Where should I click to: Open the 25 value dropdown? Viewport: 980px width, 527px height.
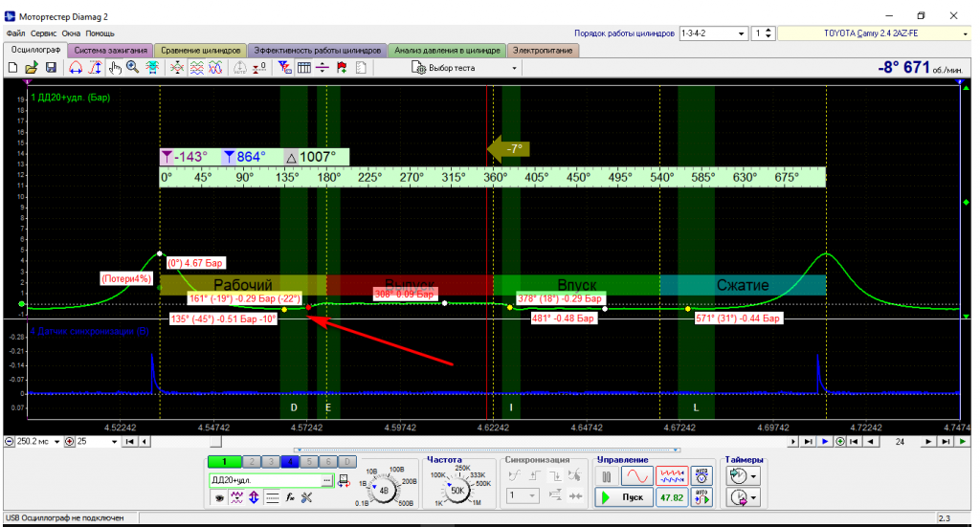click(x=115, y=442)
